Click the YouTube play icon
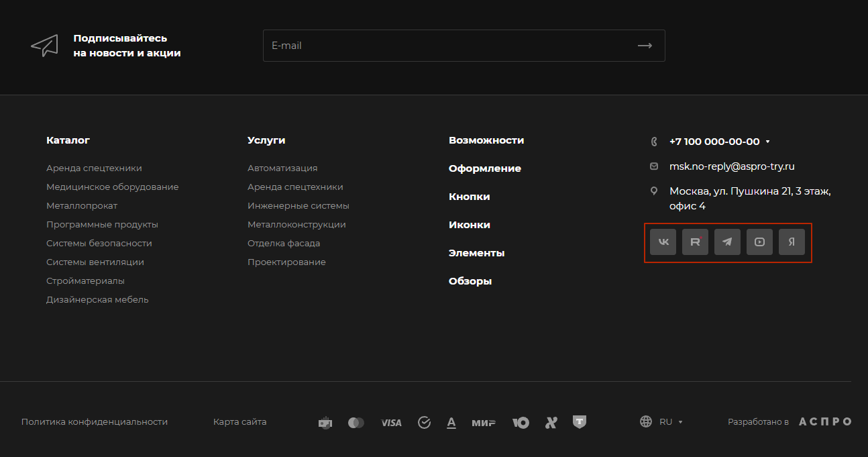 click(759, 242)
